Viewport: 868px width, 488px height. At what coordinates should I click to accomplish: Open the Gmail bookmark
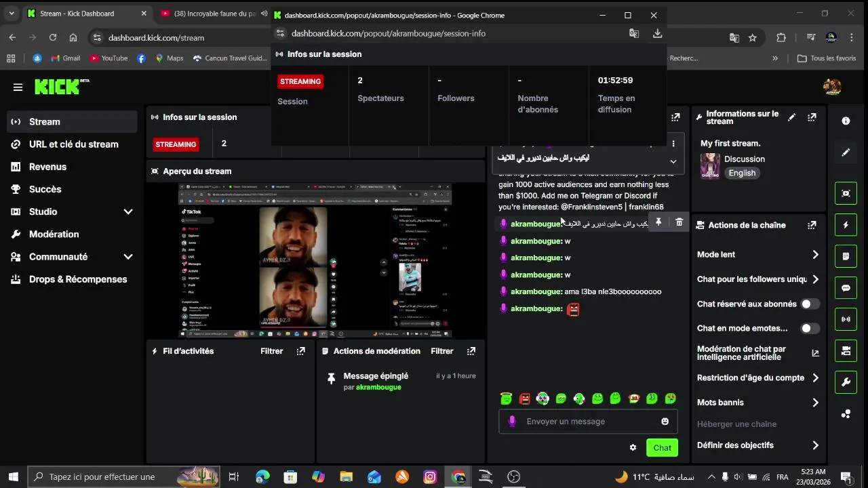(x=65, y=58)
